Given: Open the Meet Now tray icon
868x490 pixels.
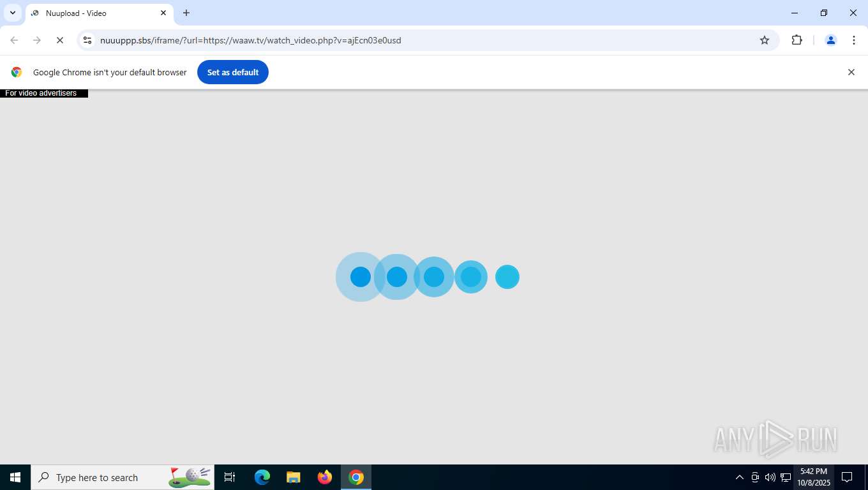Looking at the screenshot, I should [755, 477].
